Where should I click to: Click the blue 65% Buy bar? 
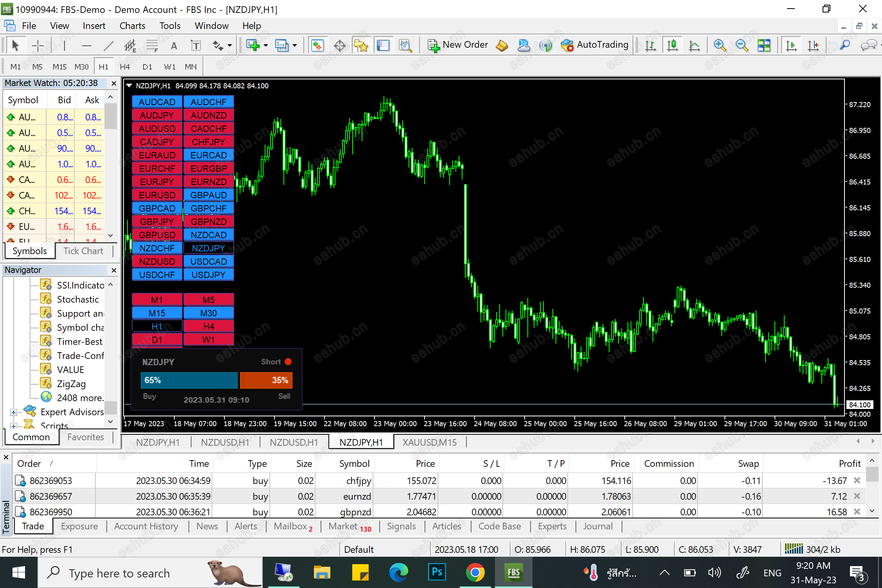pos(189,380)
